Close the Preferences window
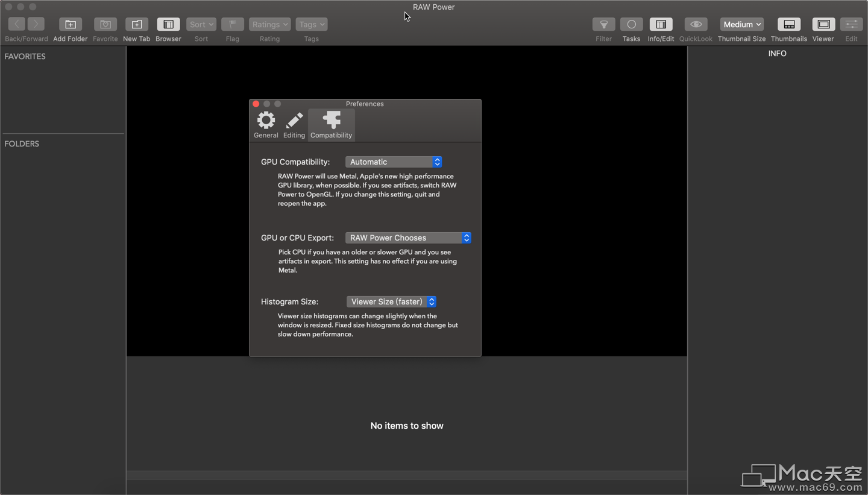The image size is (868, 495). coord(256,104)
